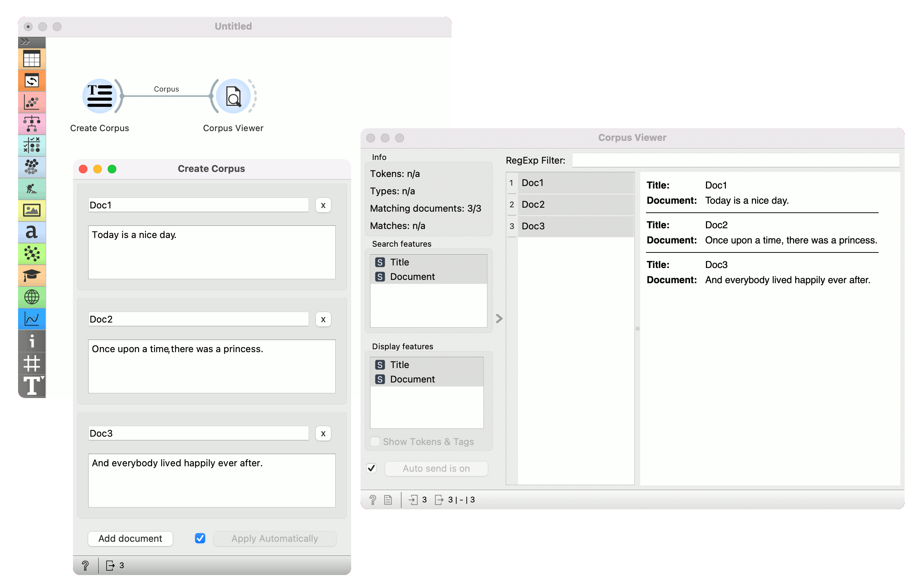Screen dimensions: 922x588
Task: Open the Educational graduation cap icon
Action: [x=32, y=275]
